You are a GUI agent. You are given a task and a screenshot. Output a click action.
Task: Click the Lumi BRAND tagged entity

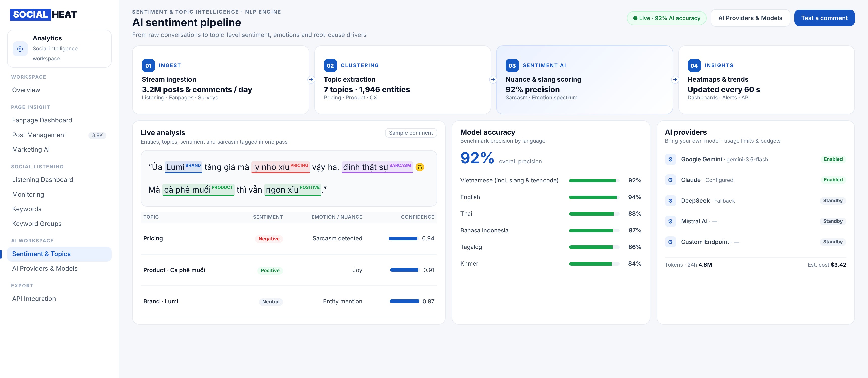(x=183, y=167)
